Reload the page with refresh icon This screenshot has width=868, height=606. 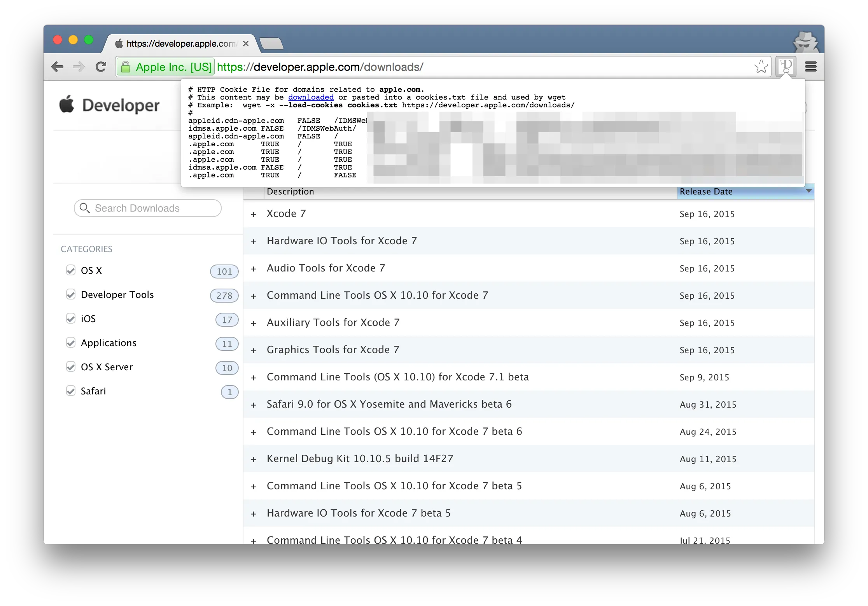(x=101, y=67)
